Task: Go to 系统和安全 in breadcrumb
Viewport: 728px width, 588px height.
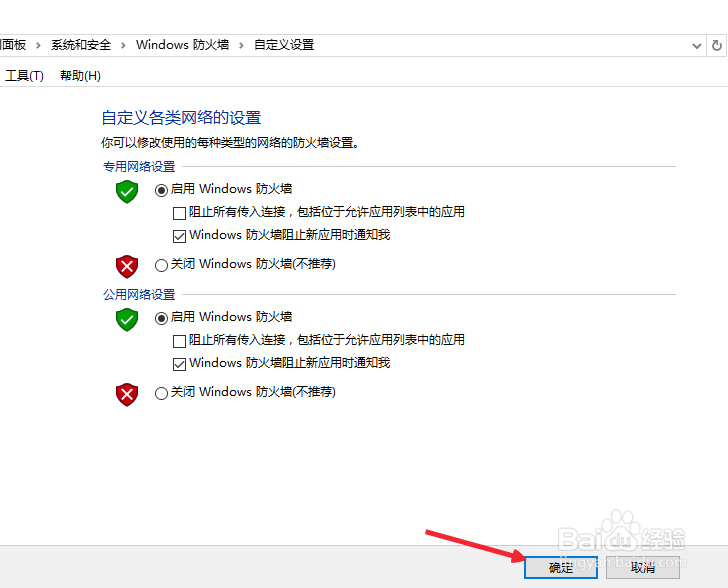Action: coord(81,45)
